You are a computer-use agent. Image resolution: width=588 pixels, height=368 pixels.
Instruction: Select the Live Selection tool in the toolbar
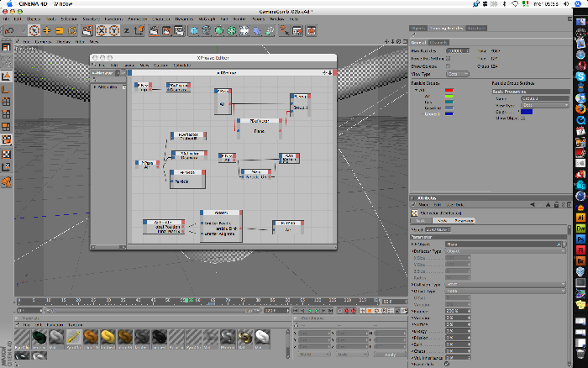pos(34,30)
